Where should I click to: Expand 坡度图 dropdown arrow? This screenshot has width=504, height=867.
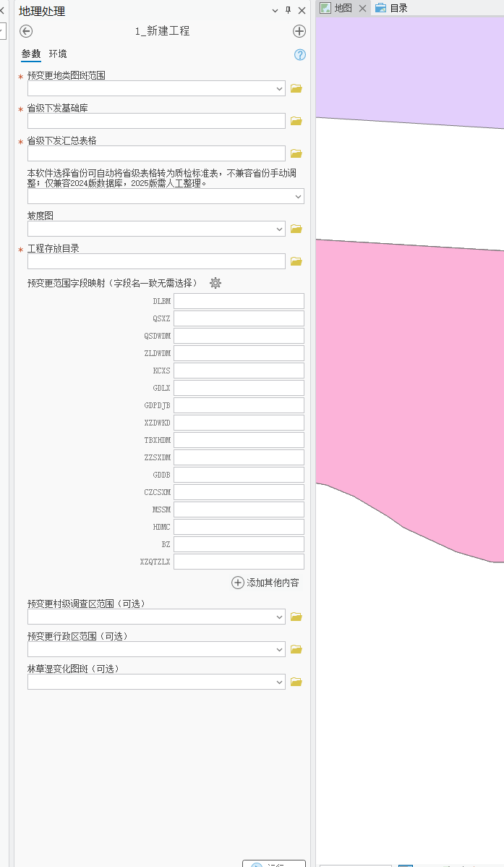[279, 229]
